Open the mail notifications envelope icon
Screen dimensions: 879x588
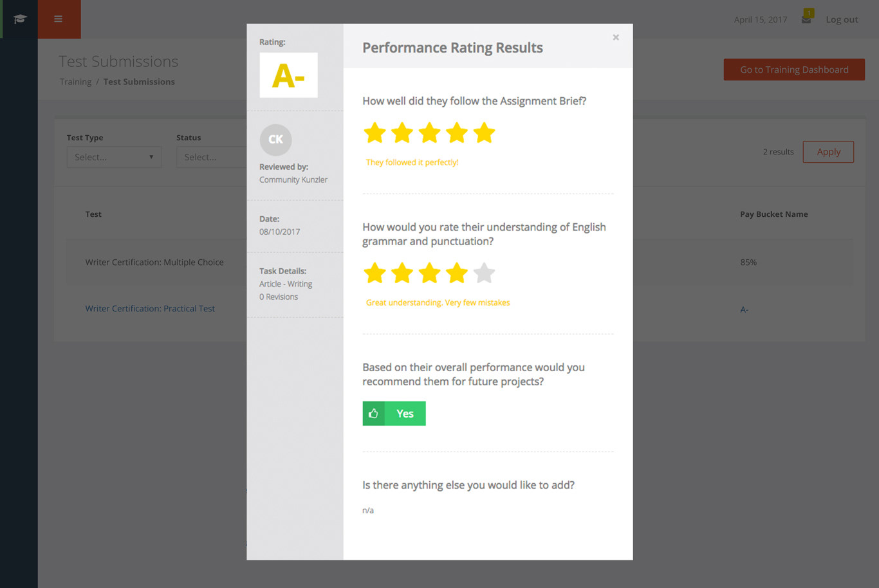[806, 19]
